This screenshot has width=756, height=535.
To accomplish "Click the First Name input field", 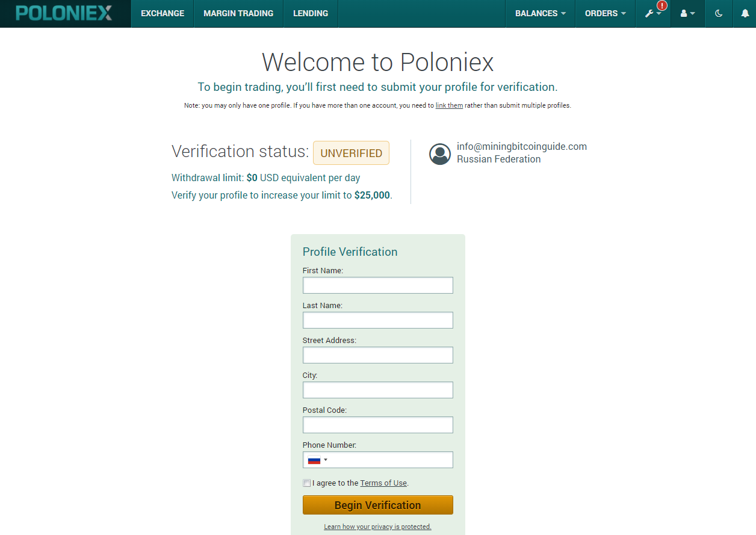I will pos(378,285).
